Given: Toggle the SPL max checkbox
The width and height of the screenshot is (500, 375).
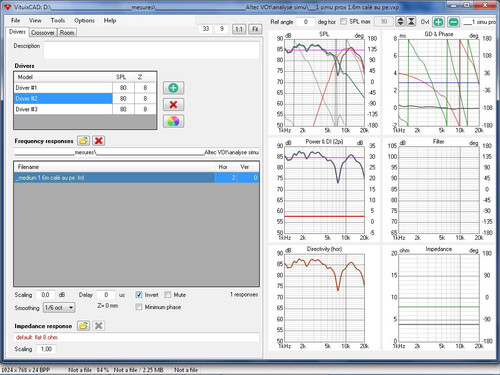Looking at the screenshot, I should pos(343,21).
